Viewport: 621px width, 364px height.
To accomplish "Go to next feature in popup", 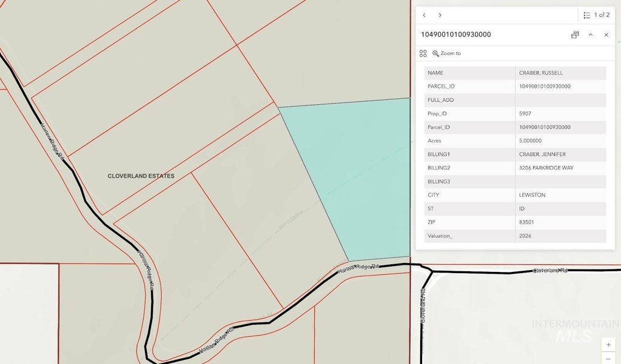I will pyautogui.click(x=440, y=15).
